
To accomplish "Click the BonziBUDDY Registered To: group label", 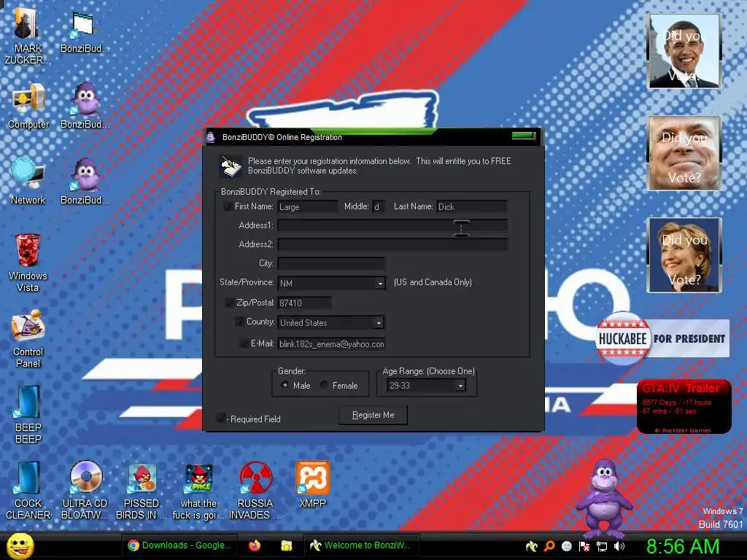I will pyautogui.click(x=271, y=192).
